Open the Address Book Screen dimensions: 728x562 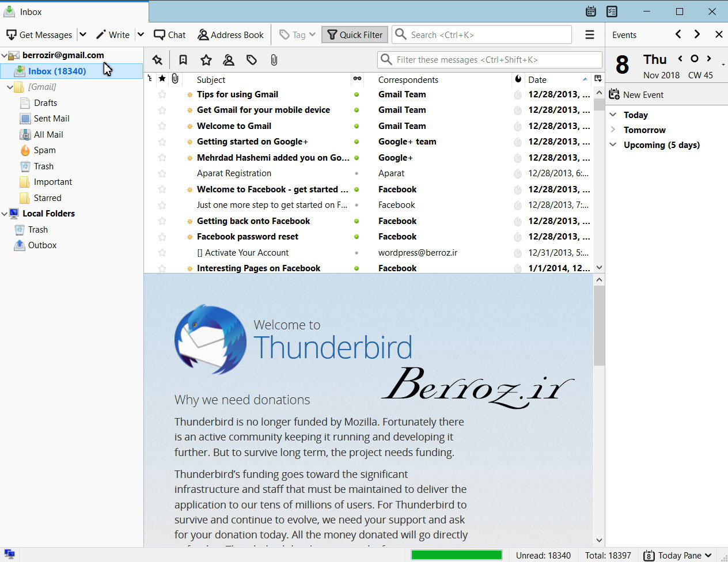point(230,35)
